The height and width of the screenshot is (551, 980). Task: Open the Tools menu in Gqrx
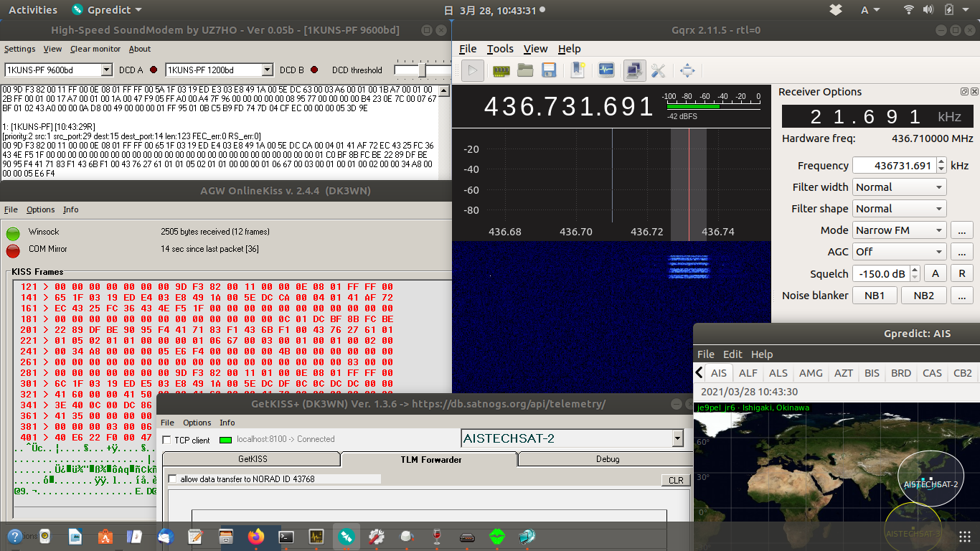click(499, 49)
